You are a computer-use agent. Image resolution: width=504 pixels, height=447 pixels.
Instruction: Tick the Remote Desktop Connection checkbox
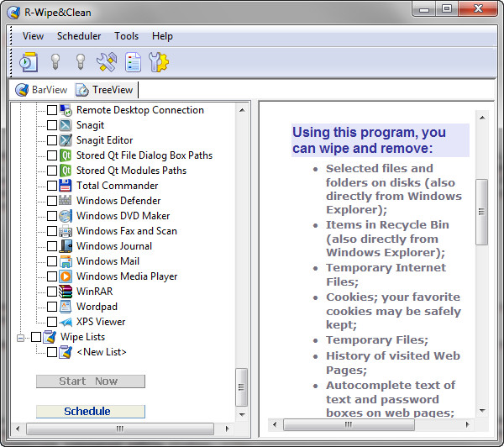click(52, 110)
